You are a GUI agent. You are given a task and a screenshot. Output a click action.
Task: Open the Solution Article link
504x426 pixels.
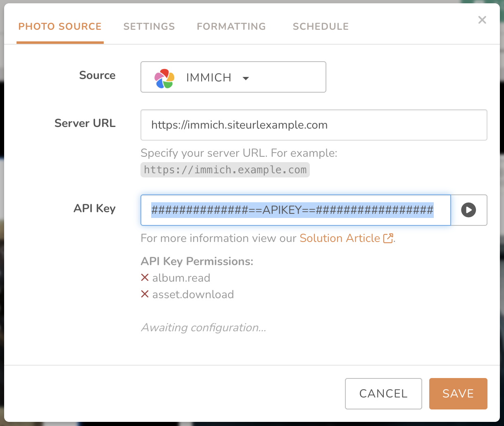340,238
